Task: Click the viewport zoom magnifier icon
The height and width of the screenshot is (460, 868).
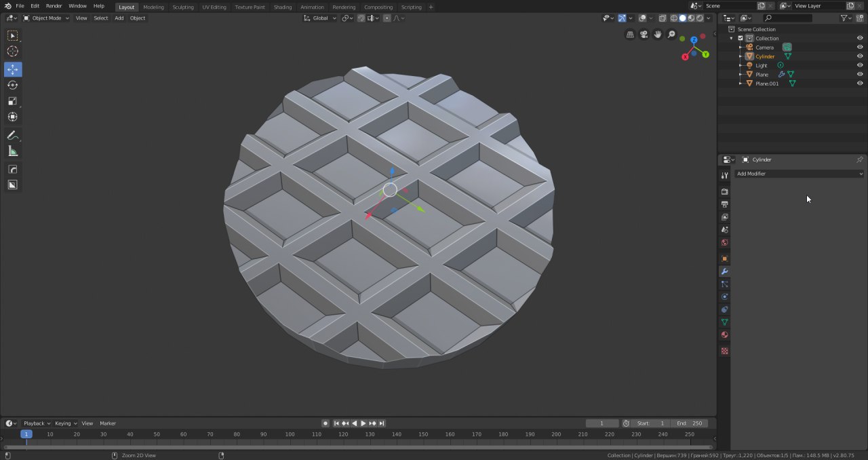Action: [671, 35]
